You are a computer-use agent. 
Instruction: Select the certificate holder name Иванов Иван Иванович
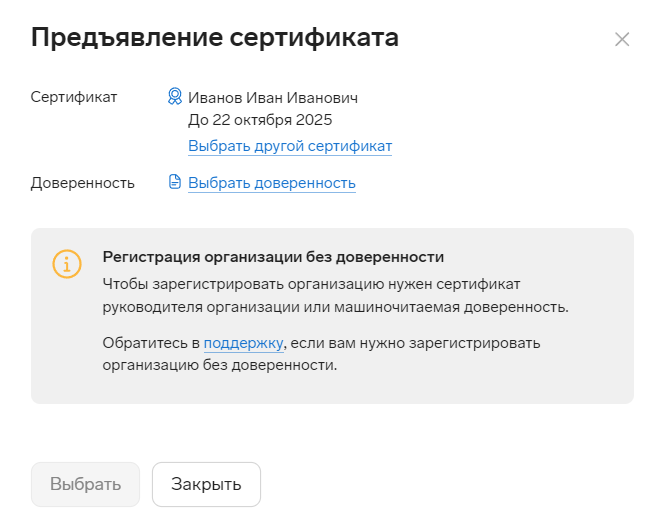click(273, 98)
